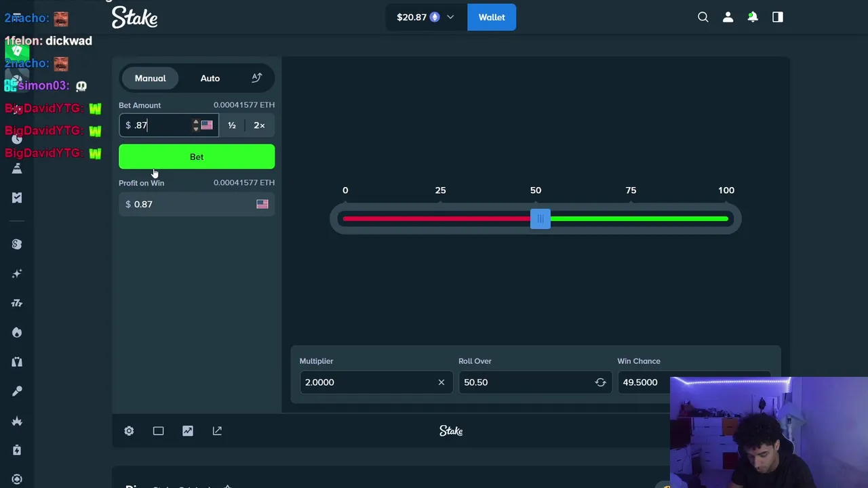Adjust Bet Amount stepper arrows

(x=195, y=125)
